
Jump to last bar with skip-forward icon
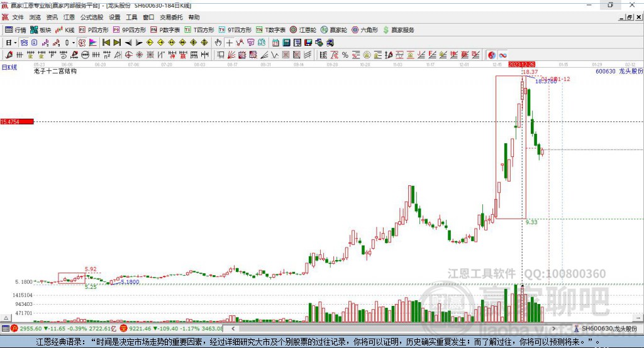[117, 43]
